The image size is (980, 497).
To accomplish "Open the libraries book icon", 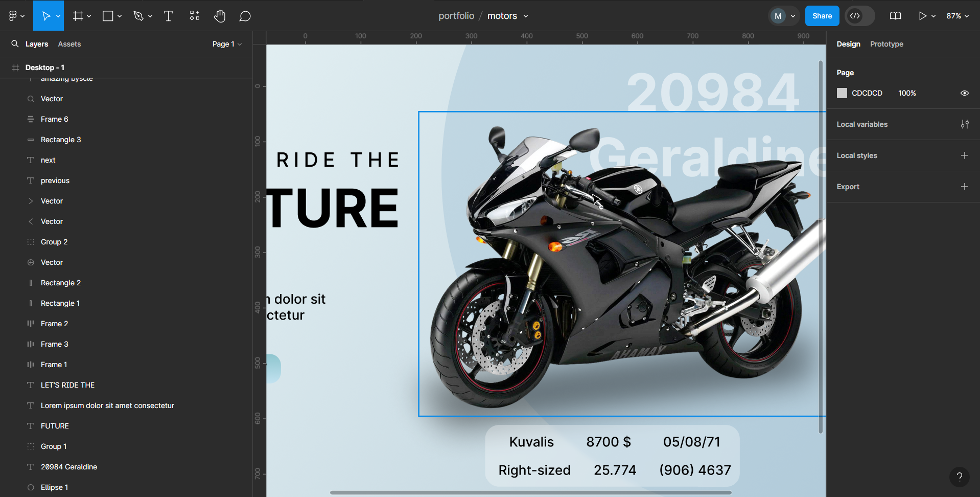I will 895,16.
